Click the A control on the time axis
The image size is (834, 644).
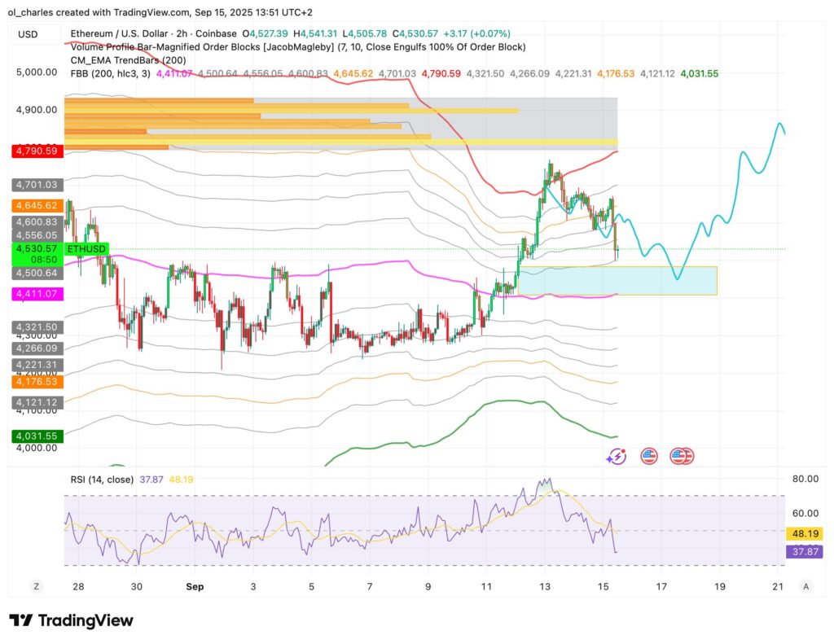coord(805,586)
